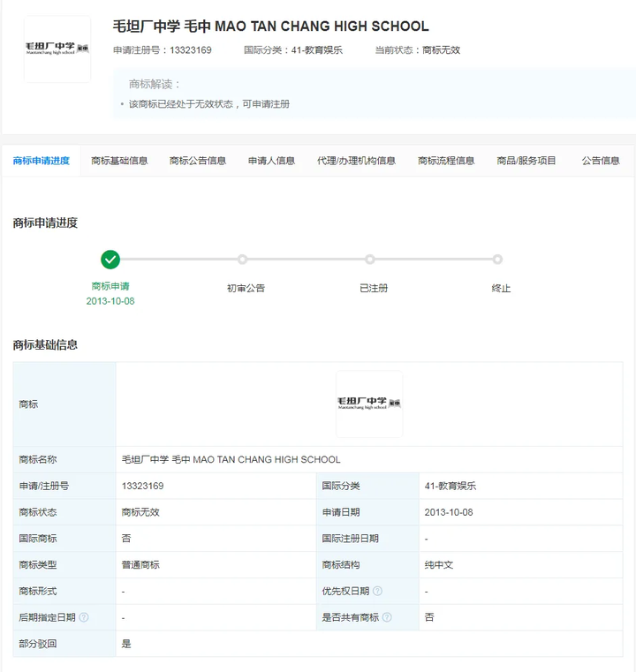Click the 商标形式 row label

point(38,591)
